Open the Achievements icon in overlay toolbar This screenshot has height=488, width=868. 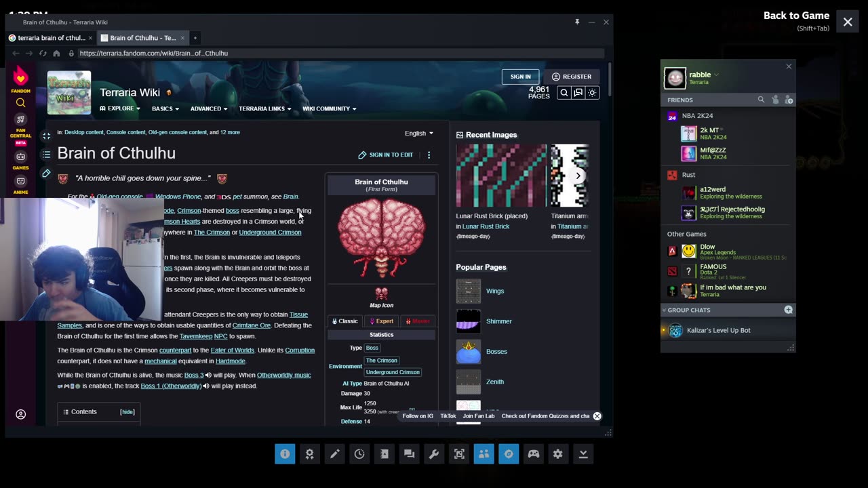(x=309, y=454)
